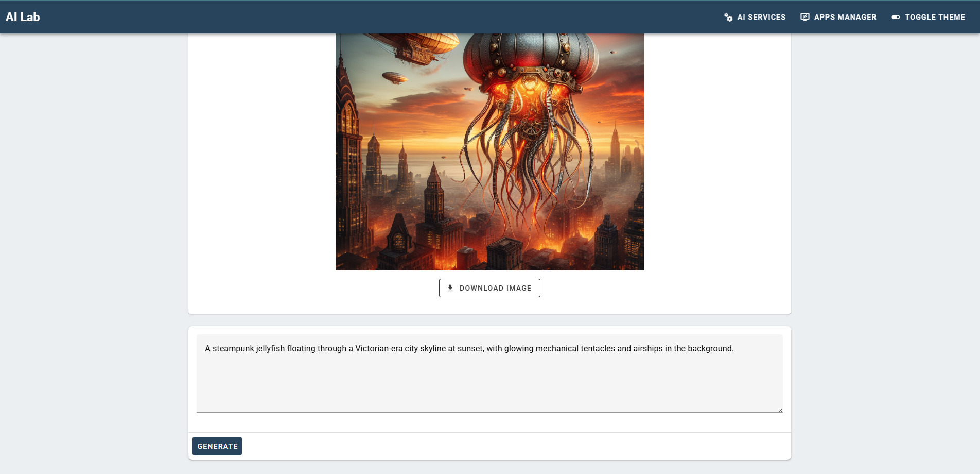Click the jellyfish's metal dome
Screen dimensions: 980x474
tap(530, 52)
